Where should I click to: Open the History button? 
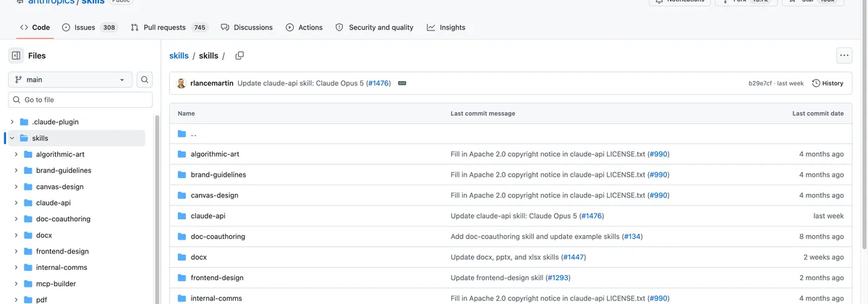pos(827,83)
